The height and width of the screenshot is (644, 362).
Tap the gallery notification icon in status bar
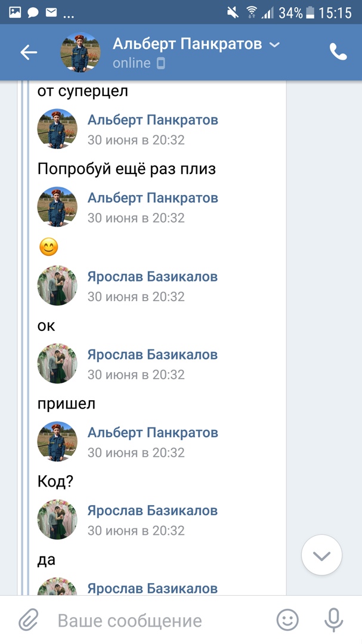click(x=15, y=12)
